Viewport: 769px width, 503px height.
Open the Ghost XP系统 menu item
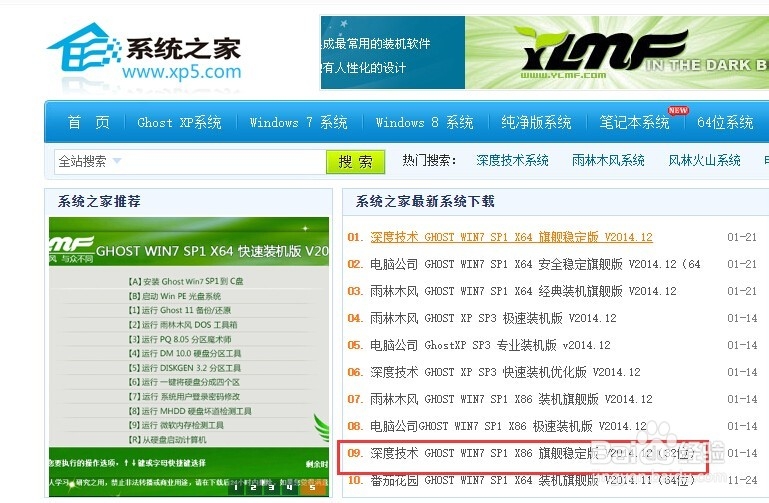[179, 122]
